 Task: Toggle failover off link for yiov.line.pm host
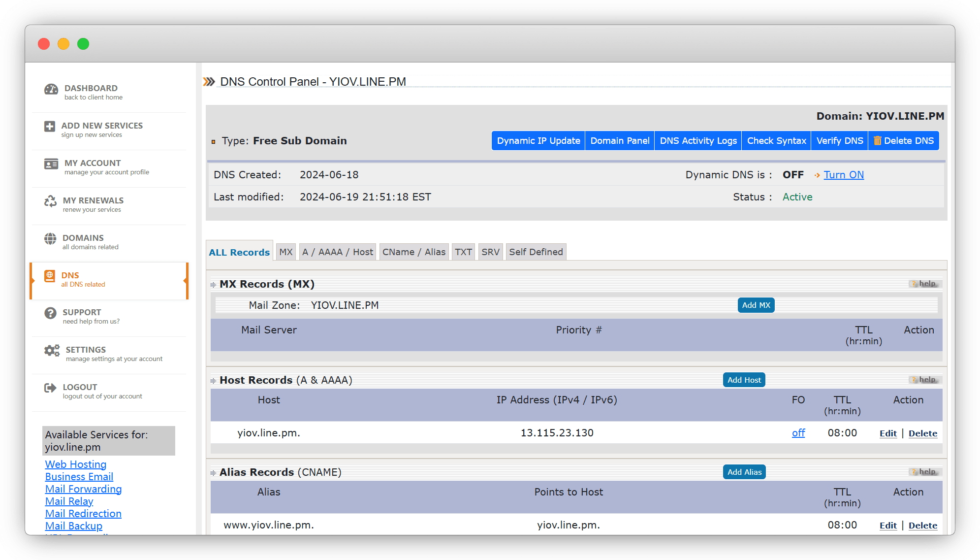tap(798, 433)
